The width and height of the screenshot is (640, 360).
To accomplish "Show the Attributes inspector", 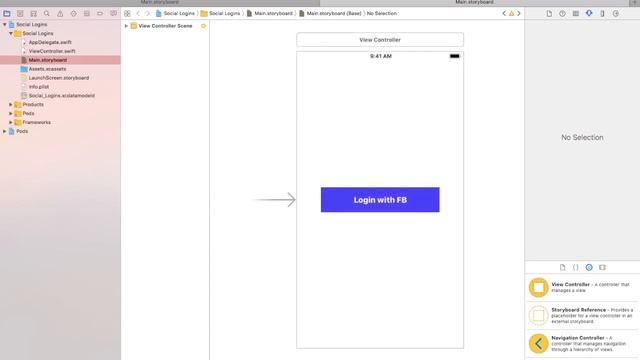I will (x=589, y=13).
